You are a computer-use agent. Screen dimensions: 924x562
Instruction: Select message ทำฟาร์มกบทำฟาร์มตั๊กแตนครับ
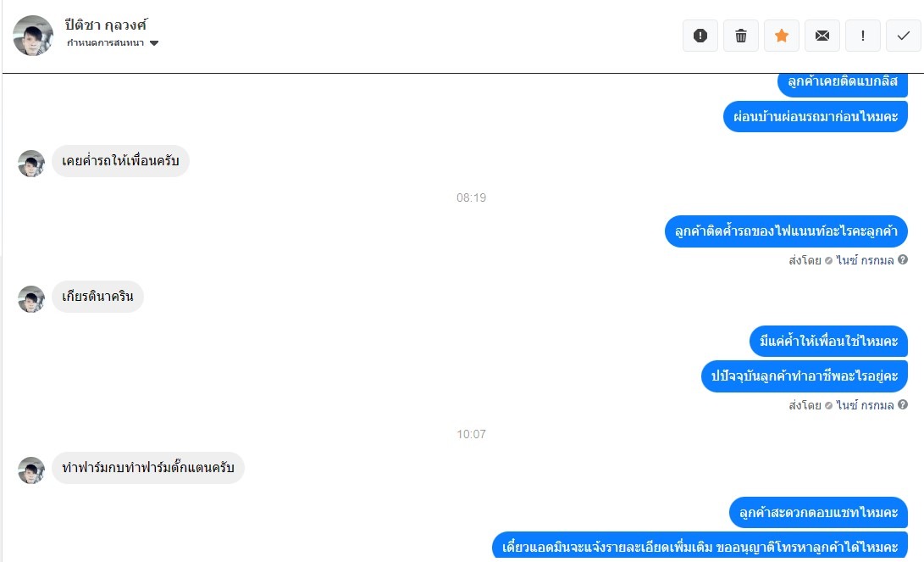point(148,468)
